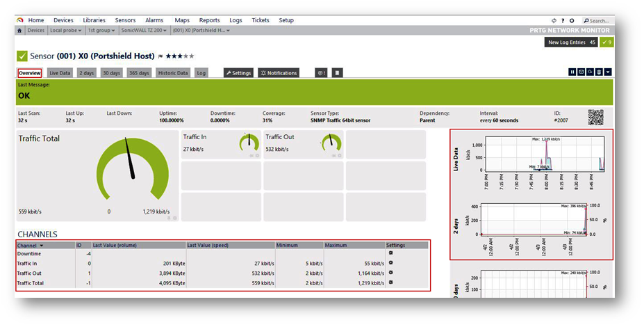Click the help question mark icon

coord(563,21)
